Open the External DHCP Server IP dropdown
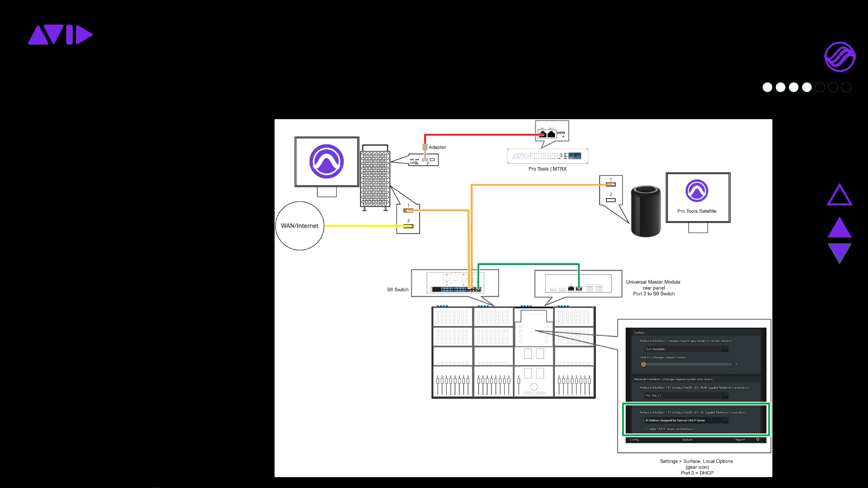Screen dimensions: 868x488 coord(686,420)
